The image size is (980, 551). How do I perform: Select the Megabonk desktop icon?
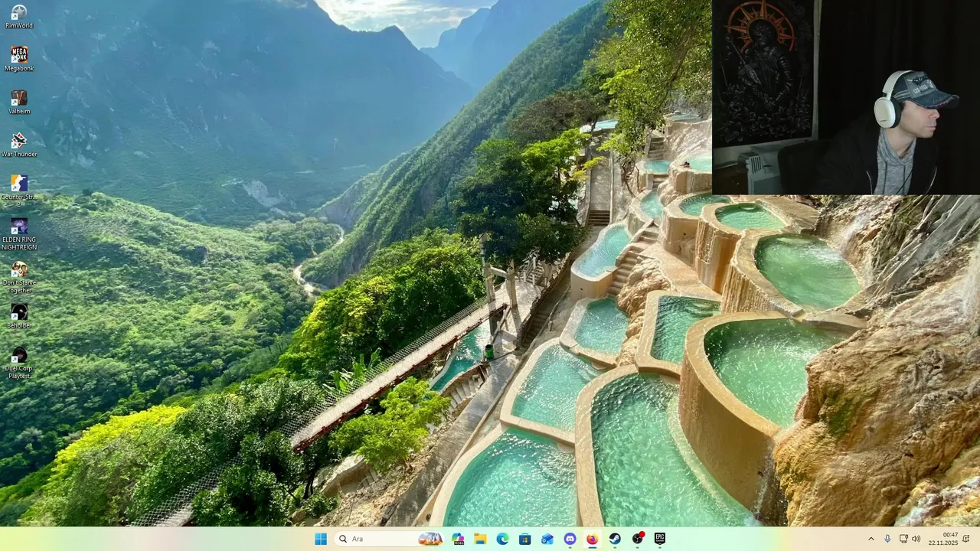19,60
